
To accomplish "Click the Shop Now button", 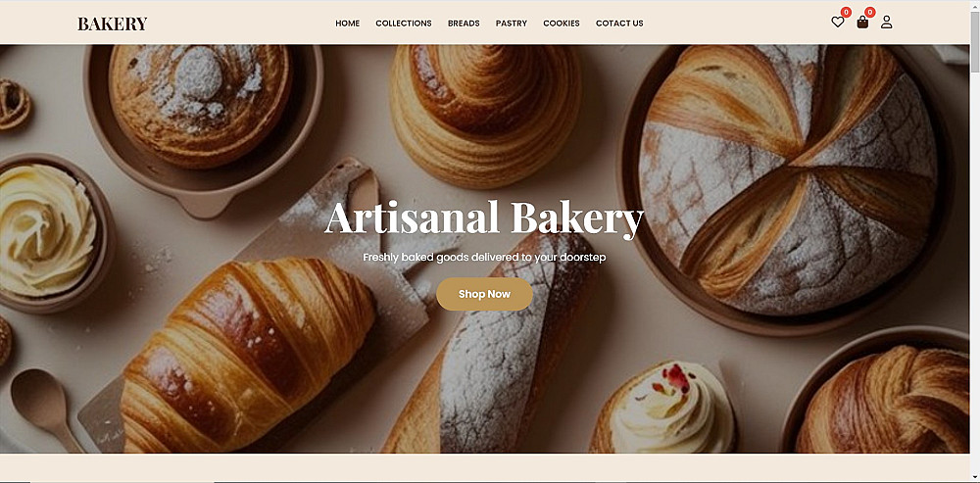I will point(484,294).
